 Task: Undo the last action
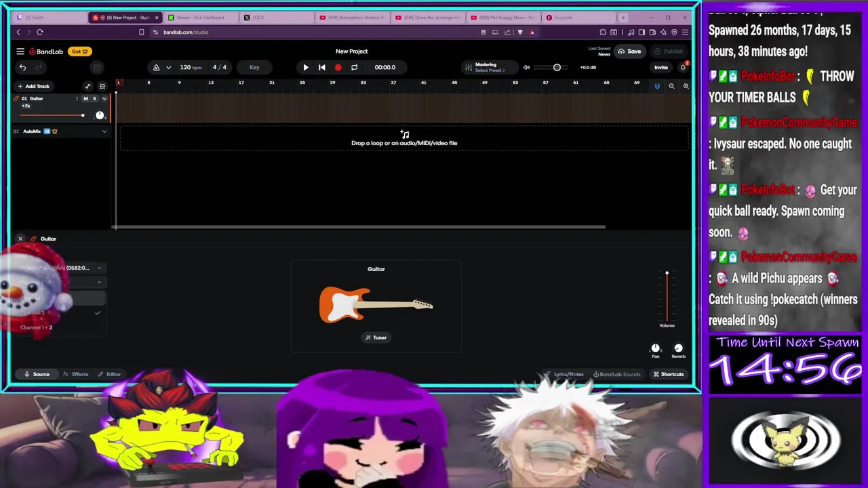pyautogui.click(x=22, y=67)
